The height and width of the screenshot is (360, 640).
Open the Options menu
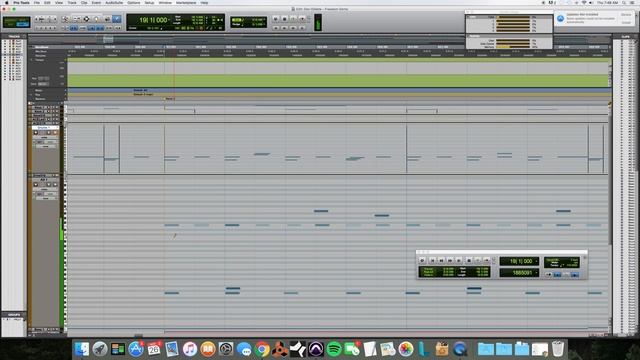[133, 2]
